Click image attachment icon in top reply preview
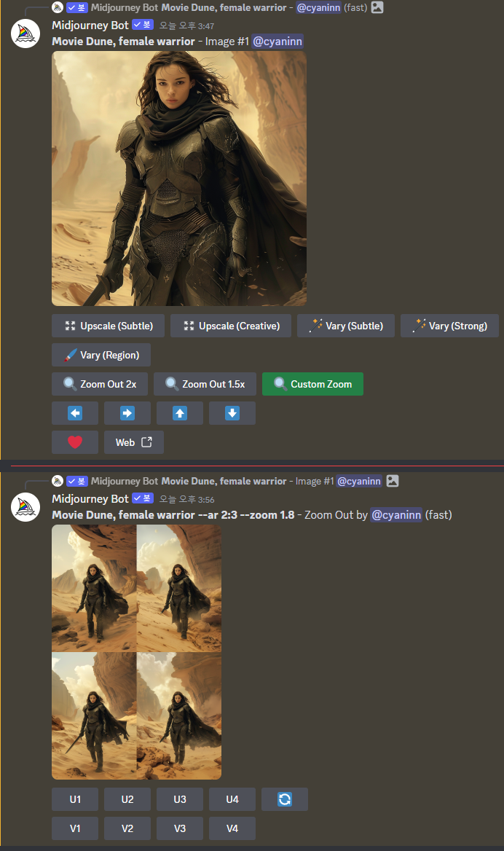Viewport: 504px width, 851px height. tap(377, 7)
